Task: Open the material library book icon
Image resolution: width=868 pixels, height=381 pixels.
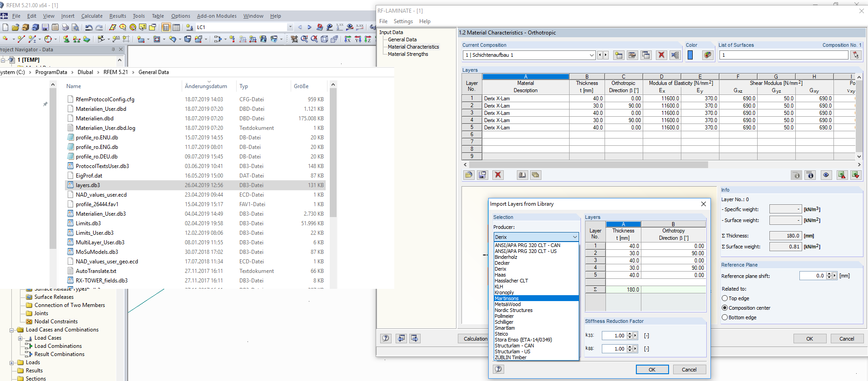Action: point(522,175)
